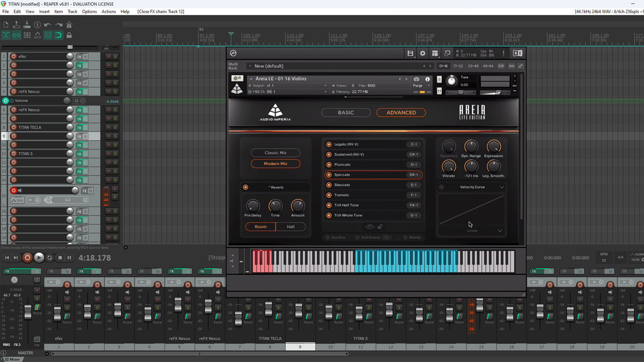Click the Undo arrow in REAPER toolbar
This screenshot has height=362, width=644.
coord(48,25)
